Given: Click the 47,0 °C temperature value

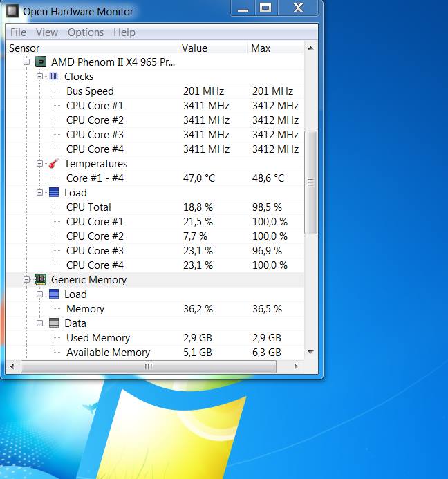Looking at the screenshot, I should 199,178.
